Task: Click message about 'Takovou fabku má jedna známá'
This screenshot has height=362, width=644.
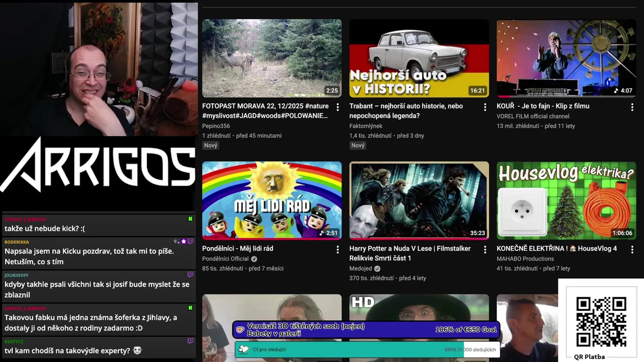Action: click(91, 323)
